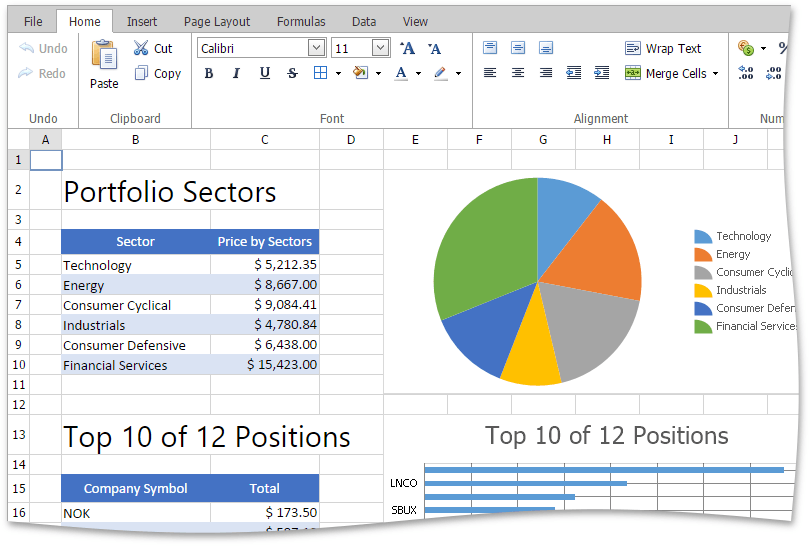
Task: Click the increase indent icon
Action: (x=602, y=73)
